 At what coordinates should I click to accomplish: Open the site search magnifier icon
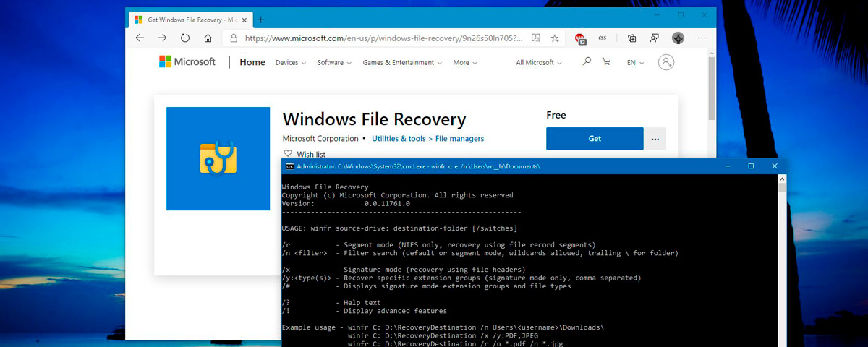(587, 62)
